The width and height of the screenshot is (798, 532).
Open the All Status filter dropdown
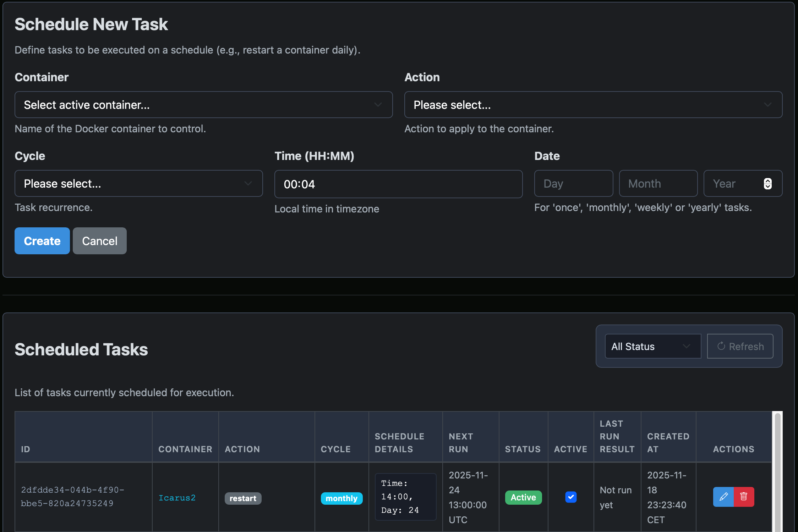652,346
